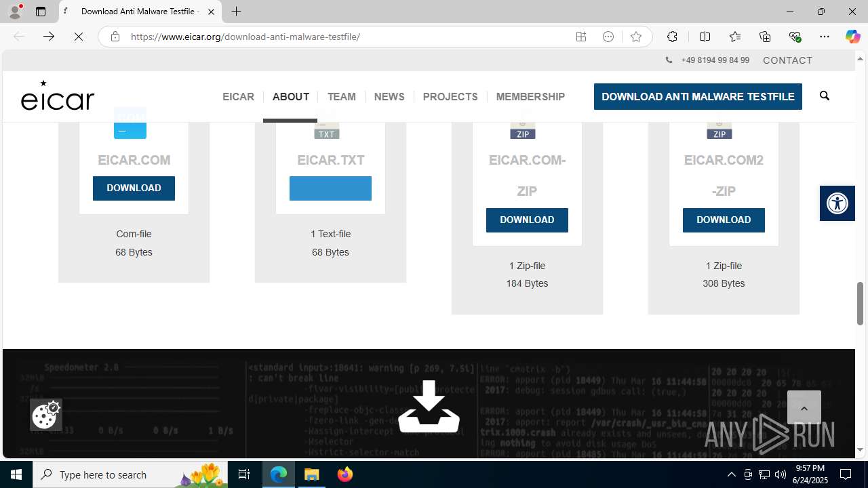
Task: Download the EICAR.COM file
Action: tap(134, 188)
